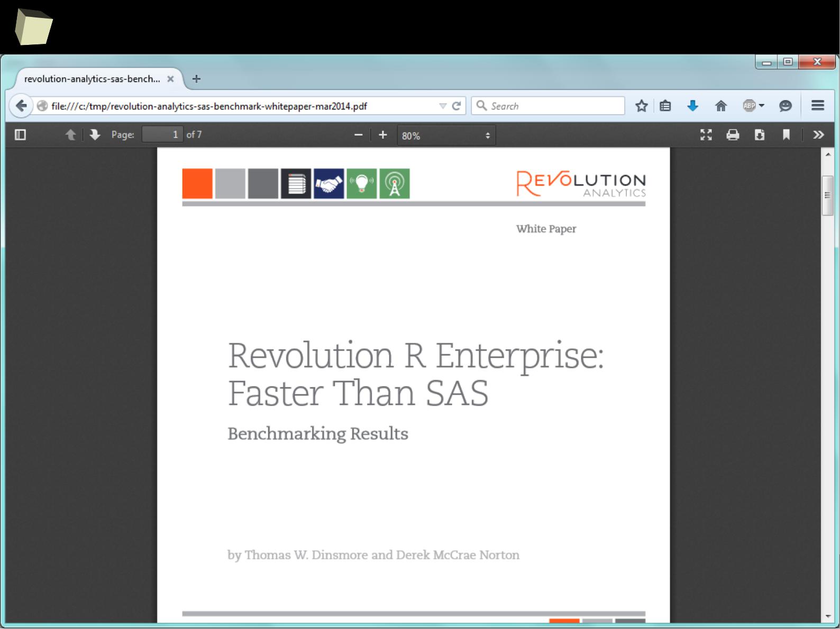Open the current view bookmark icon
Image resolution: width=840 pixels, height=629 pixels.
[787, 135]
